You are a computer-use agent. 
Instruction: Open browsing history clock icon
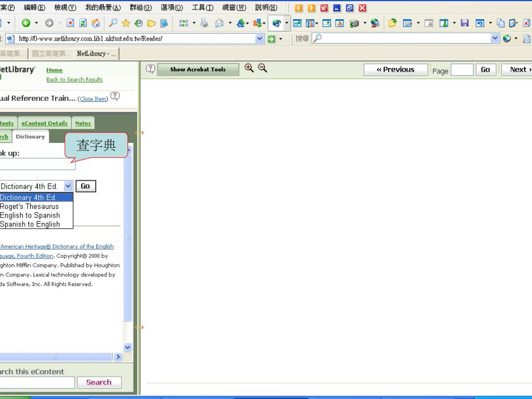pyautogui.click(x=138, y=23)
